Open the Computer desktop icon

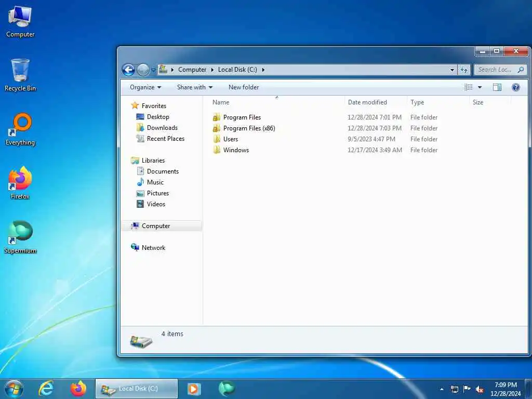pos(20,21)
